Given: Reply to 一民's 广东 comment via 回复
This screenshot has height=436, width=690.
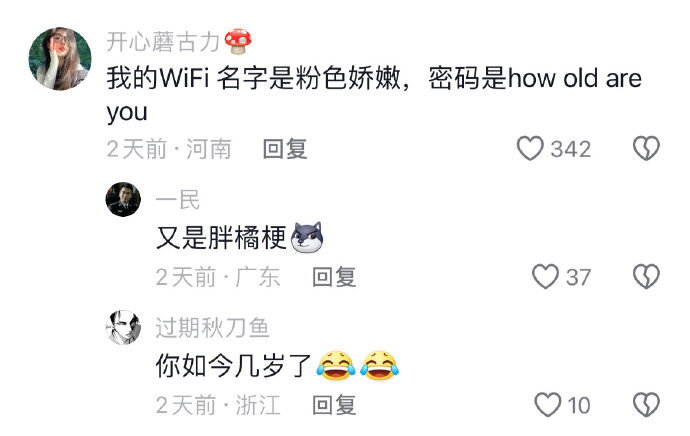Looking at the screenshot, I should pyautogui.click(x=334, y=277).
